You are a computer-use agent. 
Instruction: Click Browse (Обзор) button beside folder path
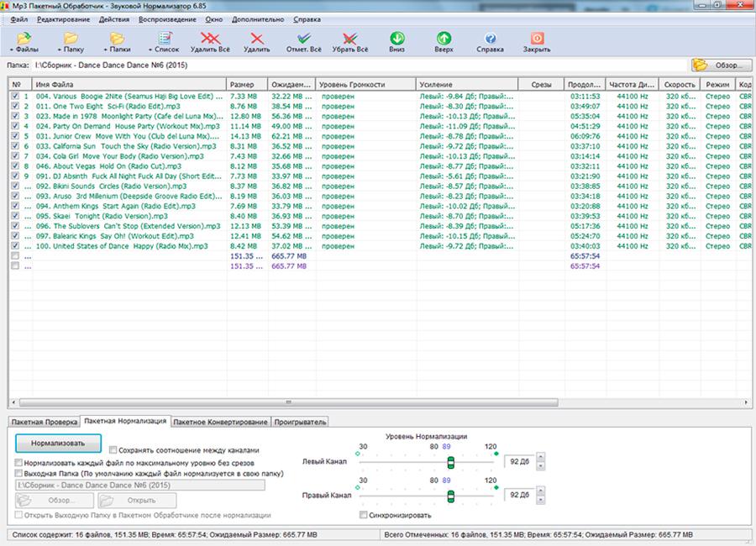(x=722, y=66)
